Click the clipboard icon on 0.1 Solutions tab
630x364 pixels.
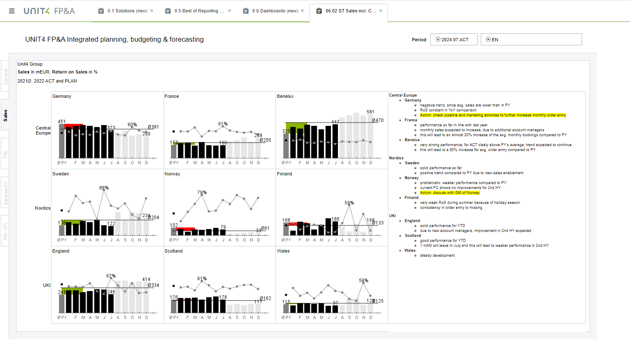(101, 11)
